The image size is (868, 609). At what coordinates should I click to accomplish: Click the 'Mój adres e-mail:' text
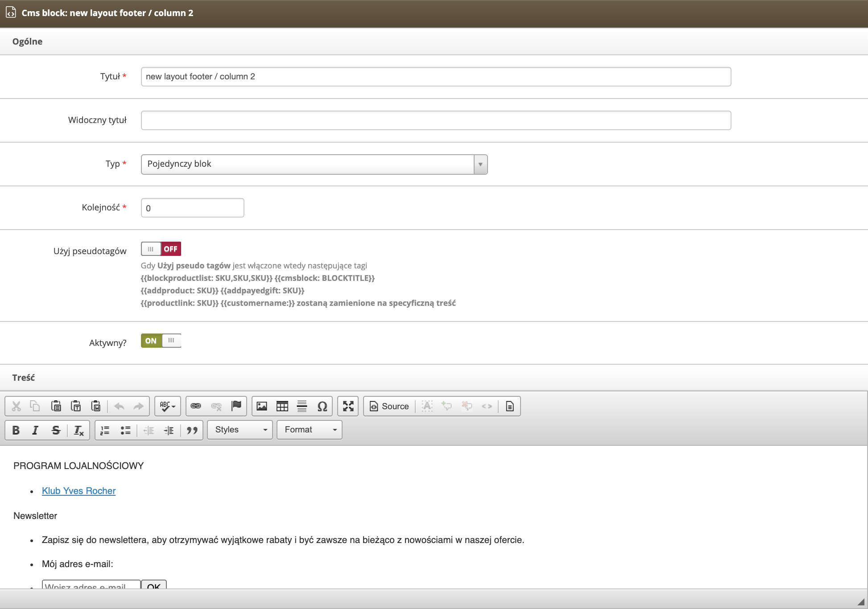(78, 564)
